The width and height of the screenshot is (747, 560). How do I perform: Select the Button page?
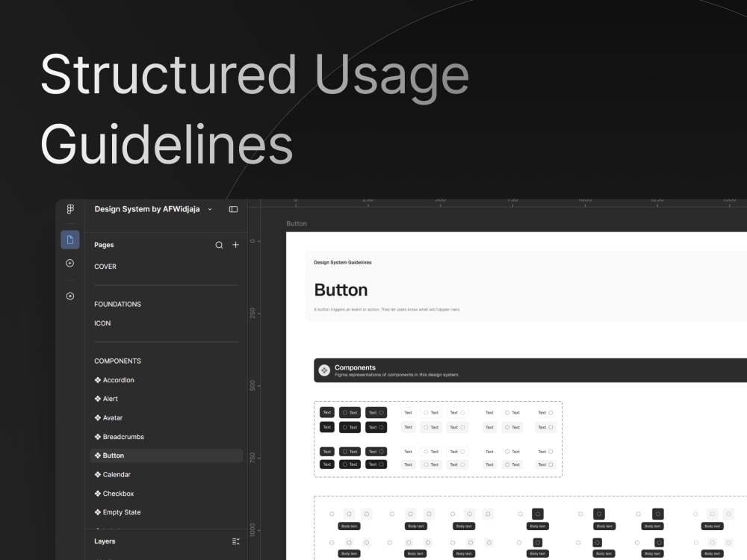167,455
